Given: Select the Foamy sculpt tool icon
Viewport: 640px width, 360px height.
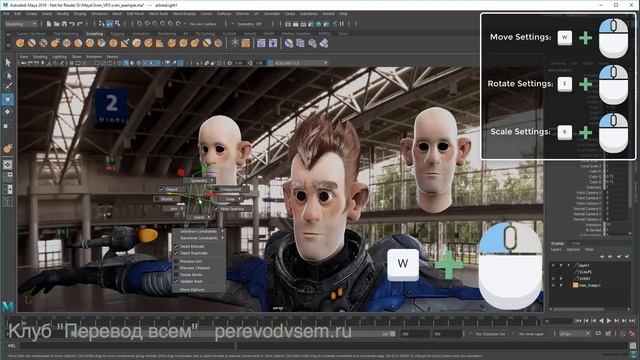Looking at the screenshot, I should [90, 43].
